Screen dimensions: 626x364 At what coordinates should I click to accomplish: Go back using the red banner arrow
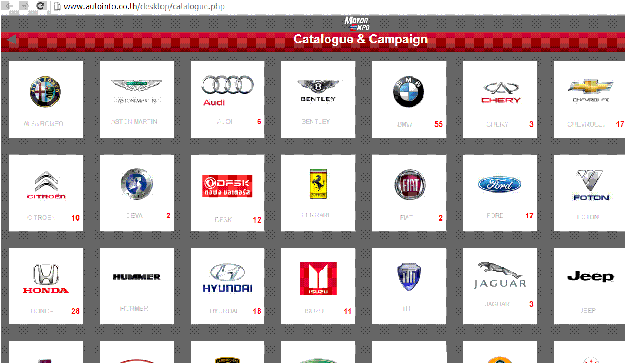click(12, 39)
